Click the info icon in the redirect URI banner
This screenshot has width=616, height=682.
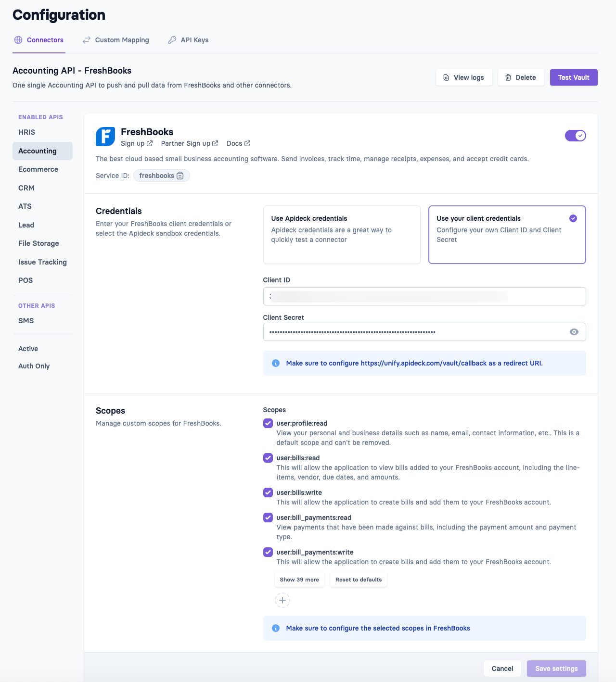276,363
